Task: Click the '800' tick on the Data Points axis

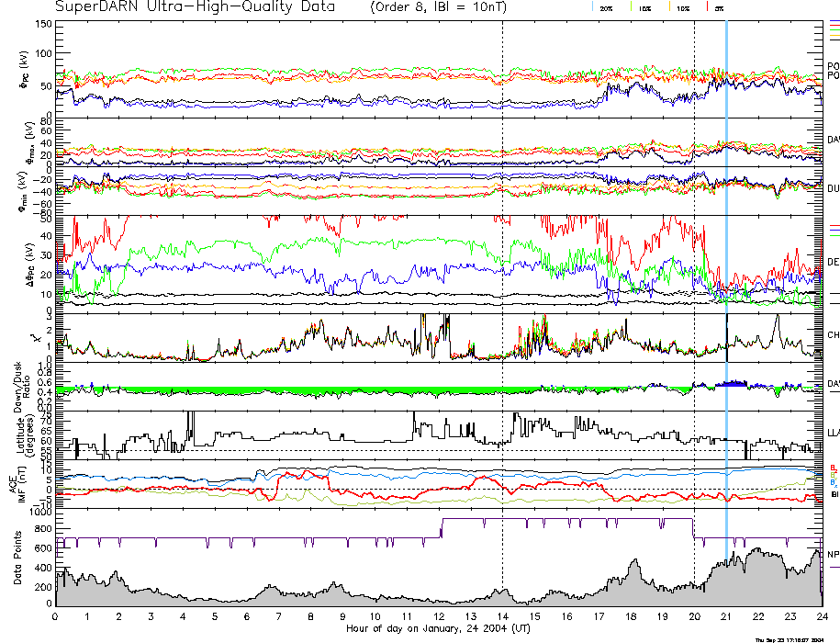Action: [44, 529]
